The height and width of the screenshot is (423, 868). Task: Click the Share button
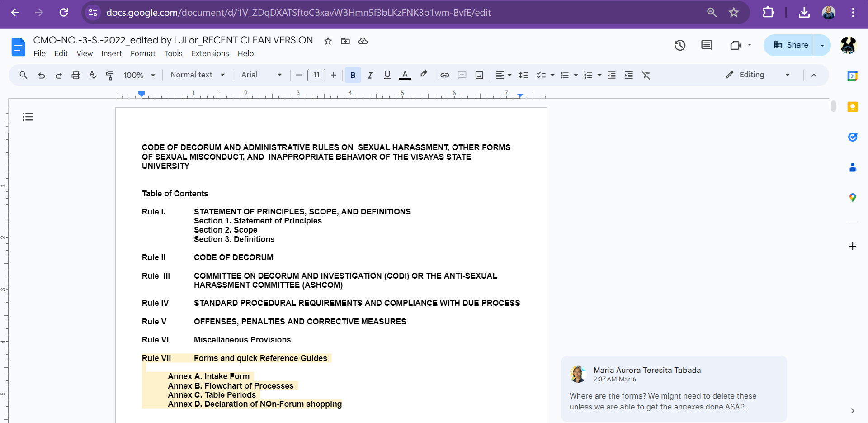point(791,45)
